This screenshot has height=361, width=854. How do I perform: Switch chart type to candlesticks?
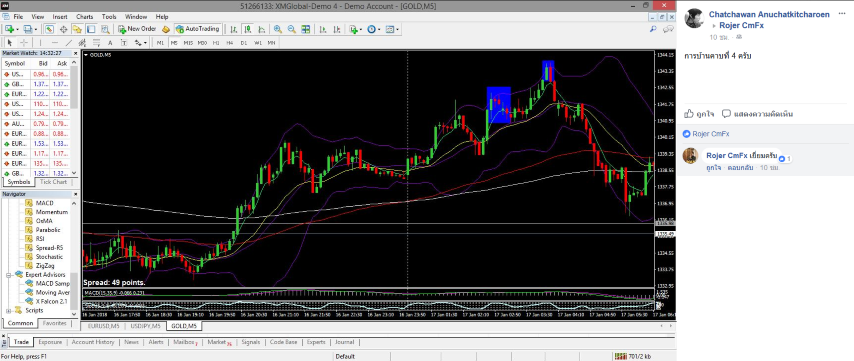[x=247, y=29]
